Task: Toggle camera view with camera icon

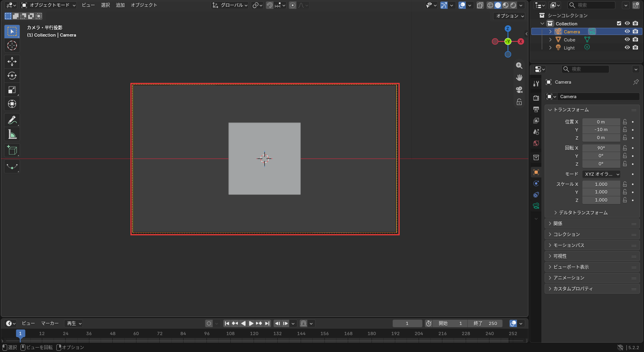Action: [519, 90]
